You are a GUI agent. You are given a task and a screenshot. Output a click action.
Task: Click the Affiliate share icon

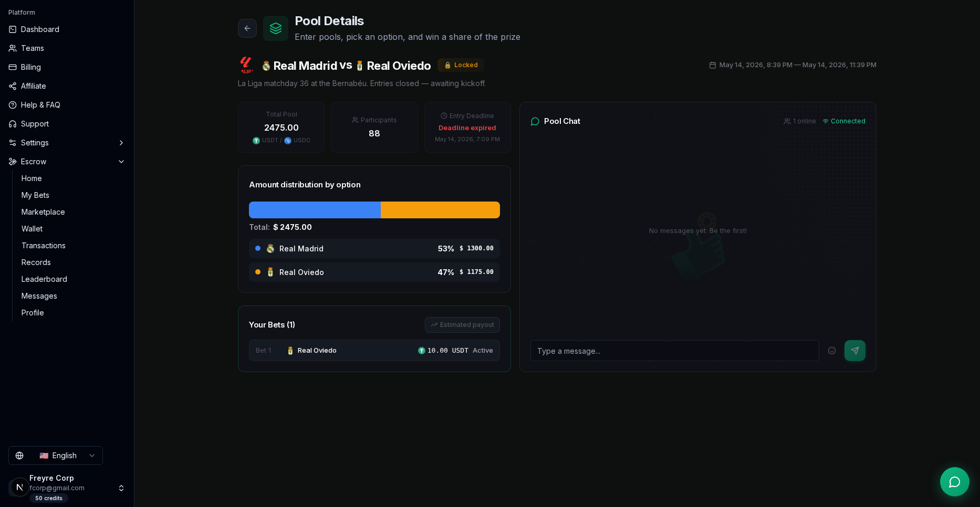tap(13, 86)
